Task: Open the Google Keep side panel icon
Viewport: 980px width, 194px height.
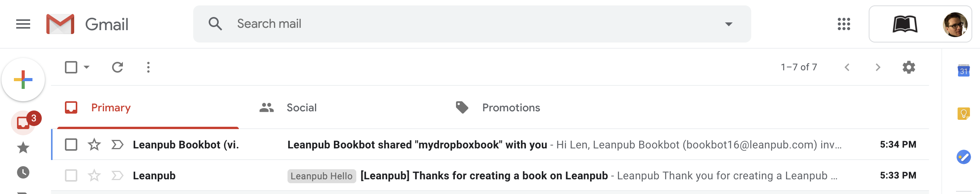Action: click(963, 114)
